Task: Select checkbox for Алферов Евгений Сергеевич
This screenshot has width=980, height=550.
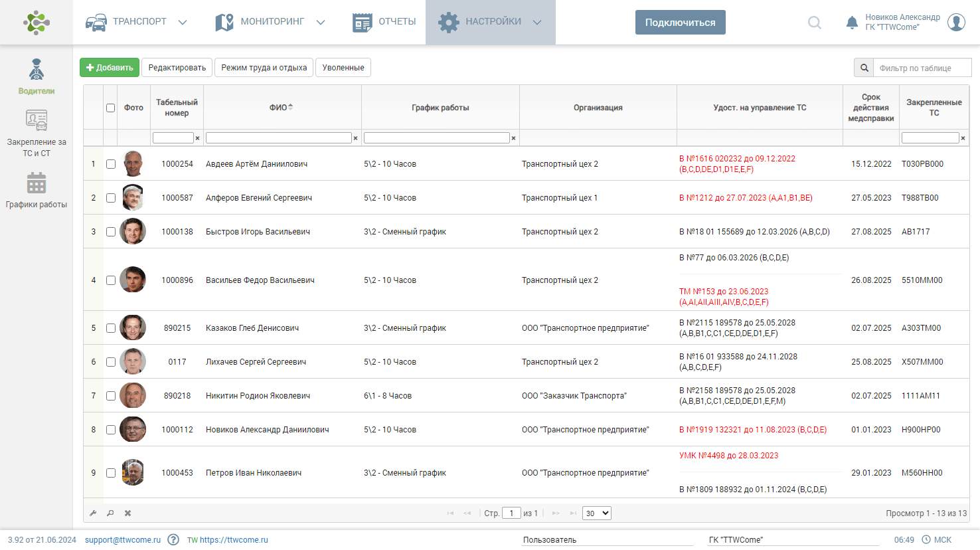Action: point(111,198)
